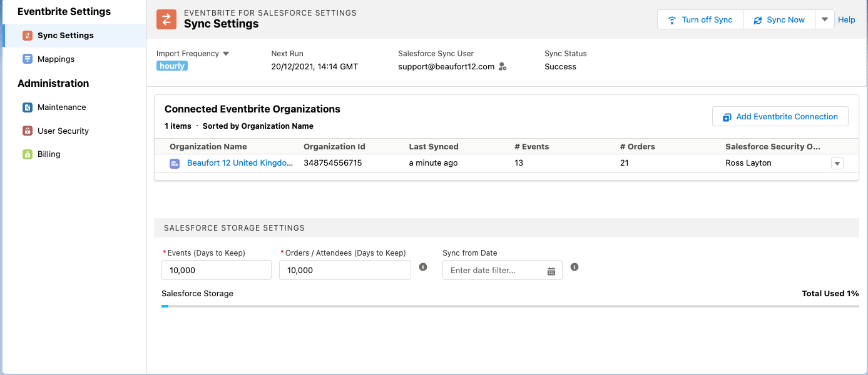Click the Billing sidebar icon

27,154
